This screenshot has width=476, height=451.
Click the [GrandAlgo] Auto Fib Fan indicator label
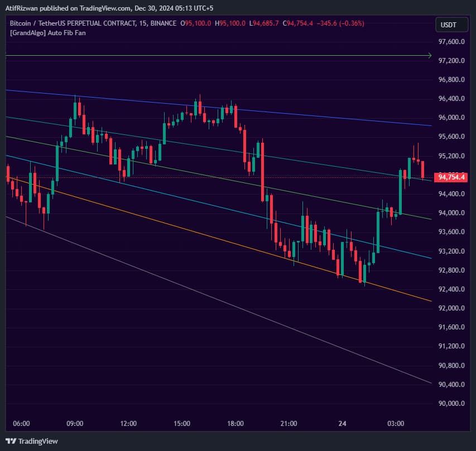(49, 33)
